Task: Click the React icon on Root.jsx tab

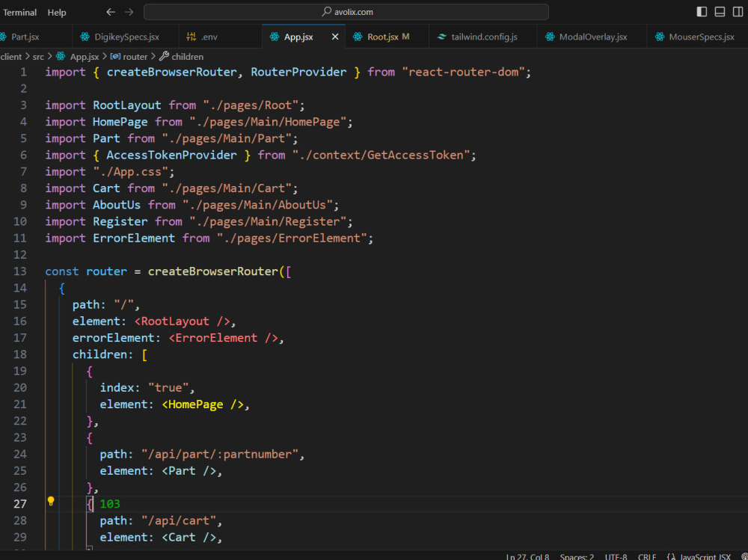Action: (358, 37)
